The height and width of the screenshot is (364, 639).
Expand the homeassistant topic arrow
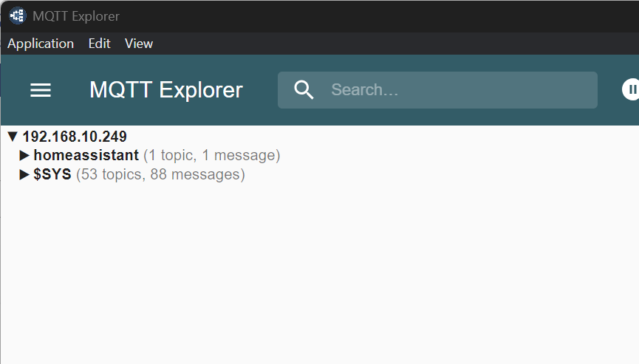click(x=24, y=155)
